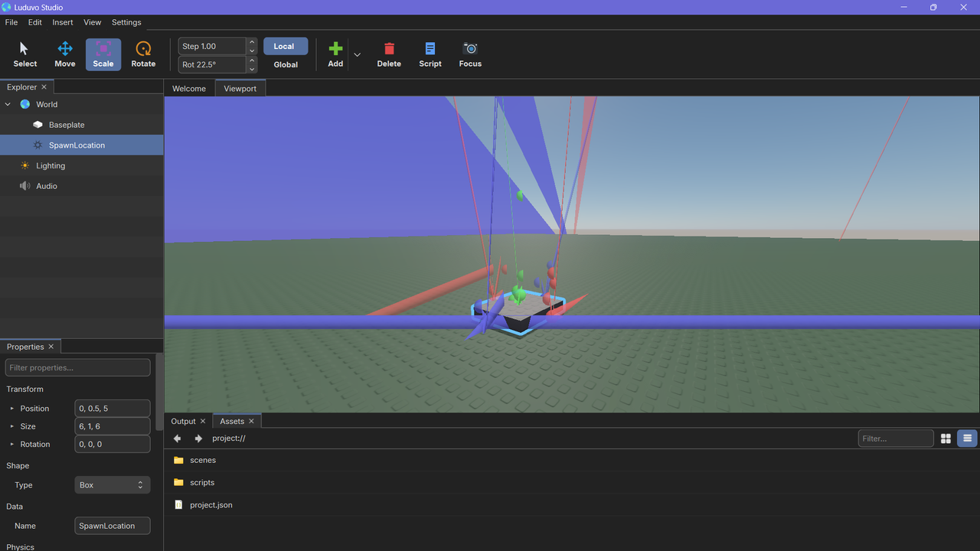
Task: Switch to the Welcome tab
Action: (189, 89)
